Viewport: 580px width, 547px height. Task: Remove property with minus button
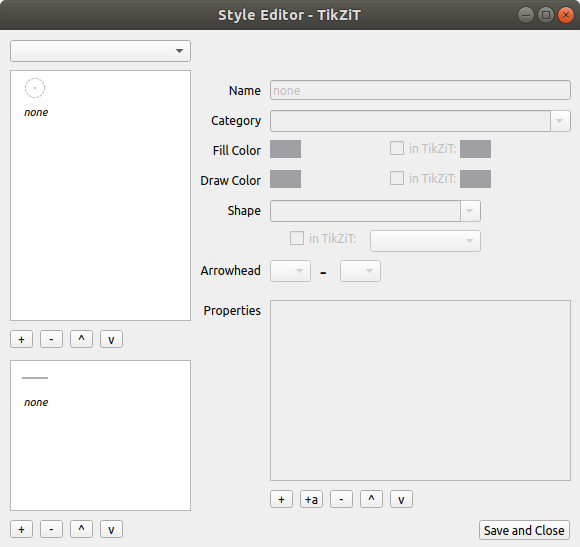click(x=341, y=499)
